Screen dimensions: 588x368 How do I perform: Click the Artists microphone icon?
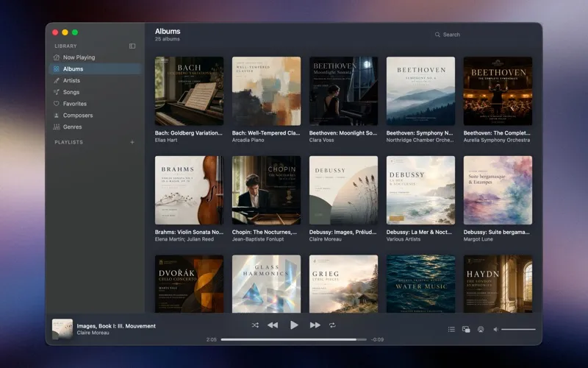click(x=57, y=80)
